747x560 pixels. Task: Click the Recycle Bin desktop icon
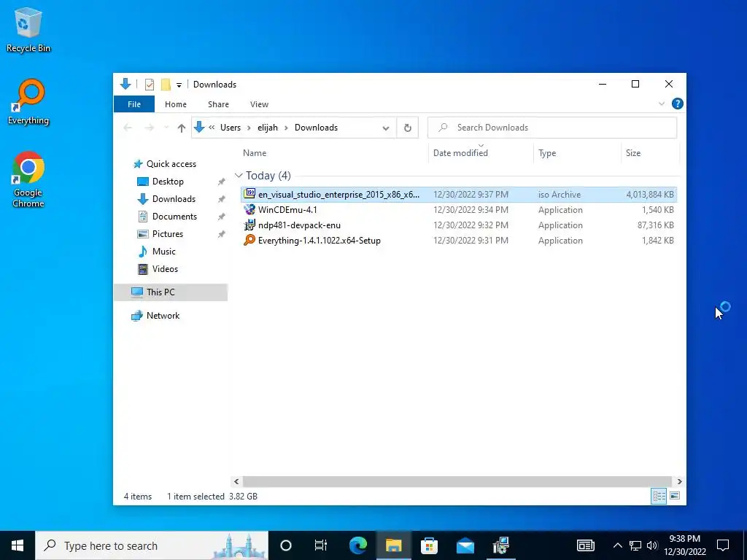coord(28,29)
